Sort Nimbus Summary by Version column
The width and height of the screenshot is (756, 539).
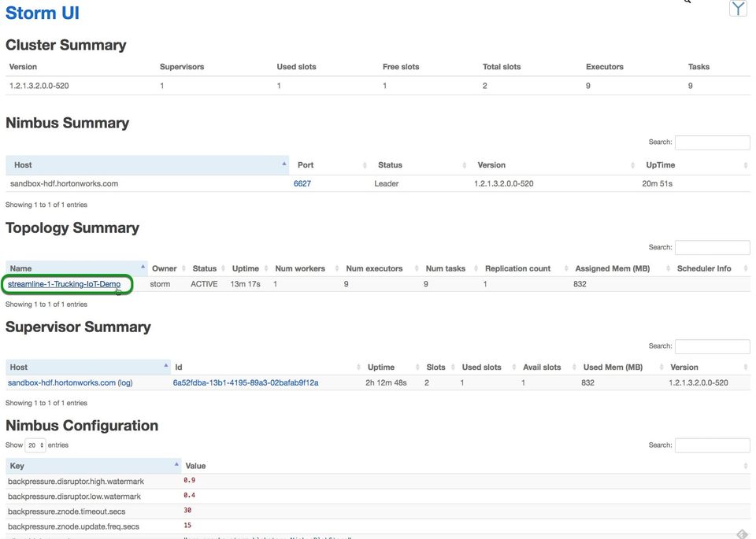554,164
